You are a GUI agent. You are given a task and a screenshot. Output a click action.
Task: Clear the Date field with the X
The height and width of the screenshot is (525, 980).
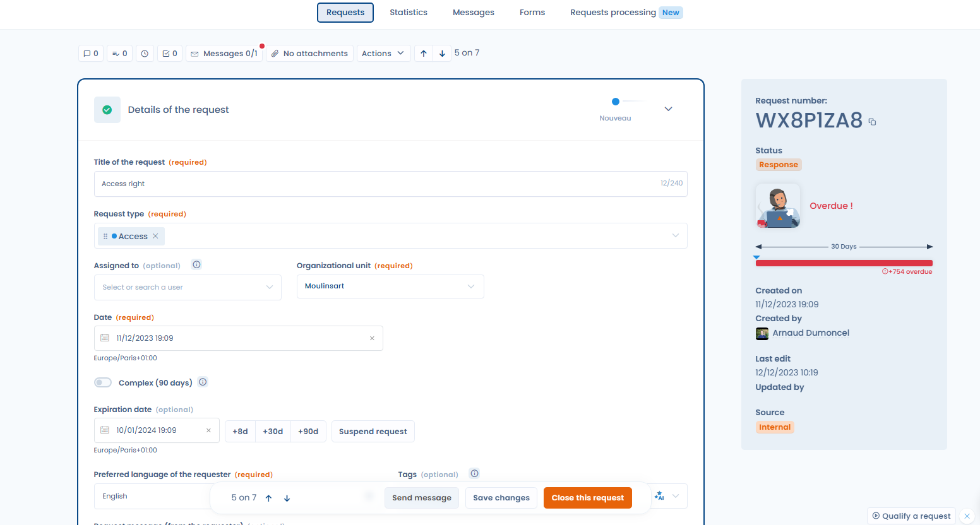pos(372,338)
